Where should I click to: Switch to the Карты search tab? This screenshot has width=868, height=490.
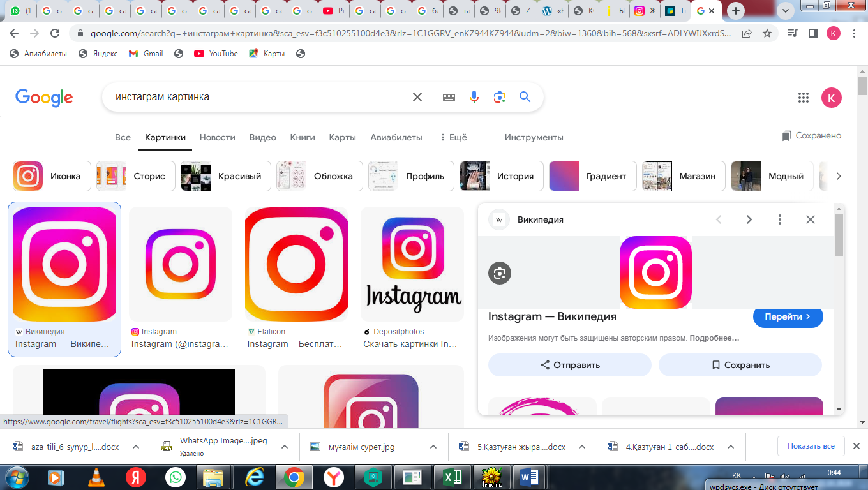(343, 137)
